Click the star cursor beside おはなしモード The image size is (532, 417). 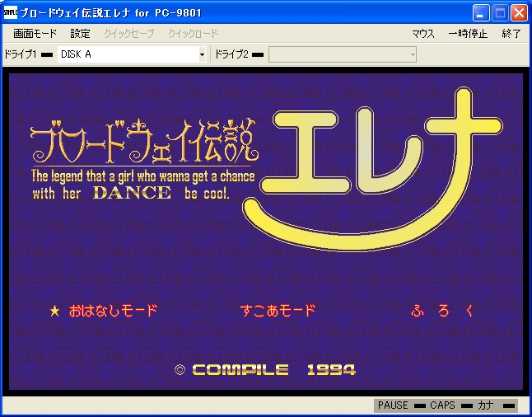(x=54, y=311)
